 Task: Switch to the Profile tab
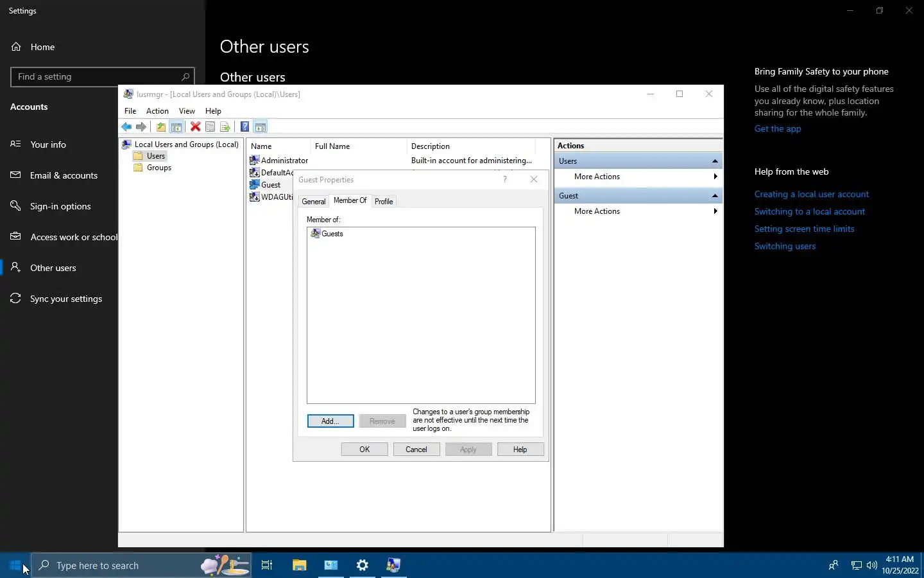[x=384, y=202]
